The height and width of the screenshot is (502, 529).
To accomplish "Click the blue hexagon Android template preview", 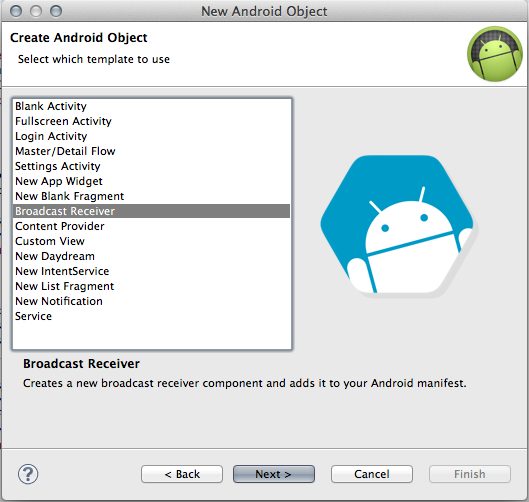I will 397,225.
